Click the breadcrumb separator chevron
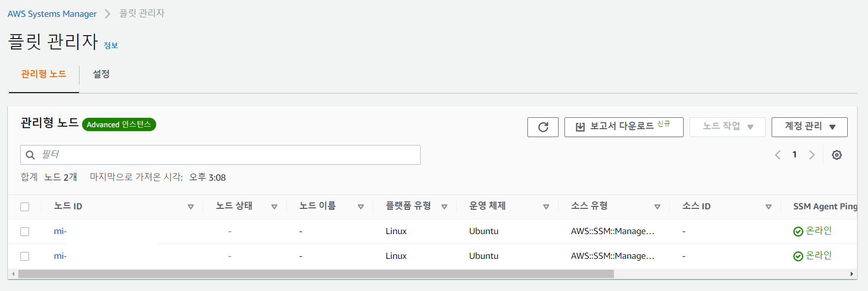This screenshot has width=868, height=291. point(107,14)
